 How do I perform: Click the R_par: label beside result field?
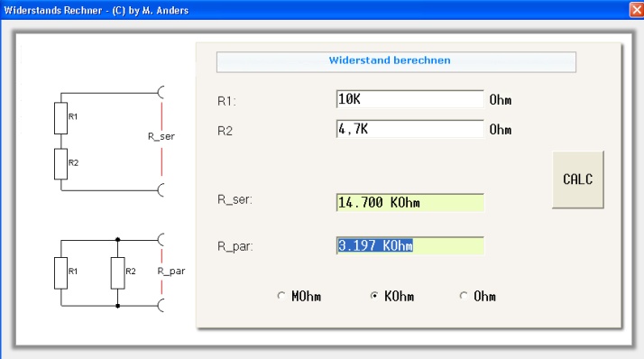[x=235, y=246]
